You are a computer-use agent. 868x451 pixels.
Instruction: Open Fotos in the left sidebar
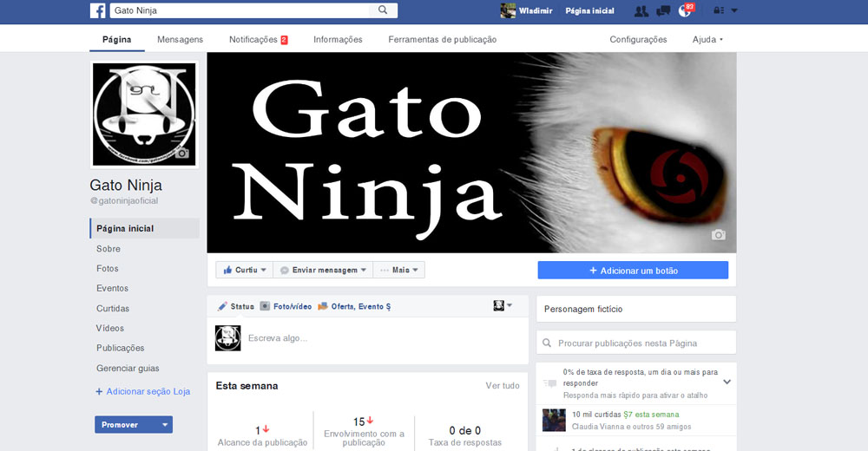tap(108, 269)
